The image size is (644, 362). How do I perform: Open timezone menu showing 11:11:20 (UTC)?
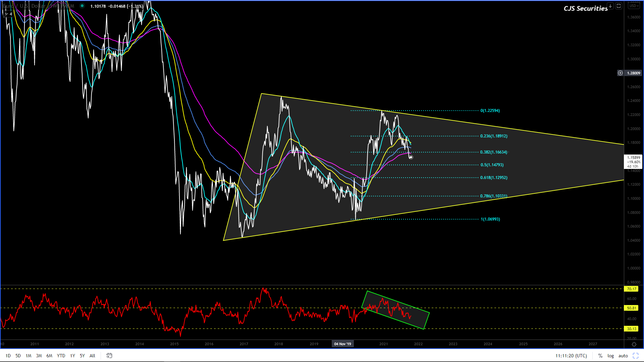[571, 356]
